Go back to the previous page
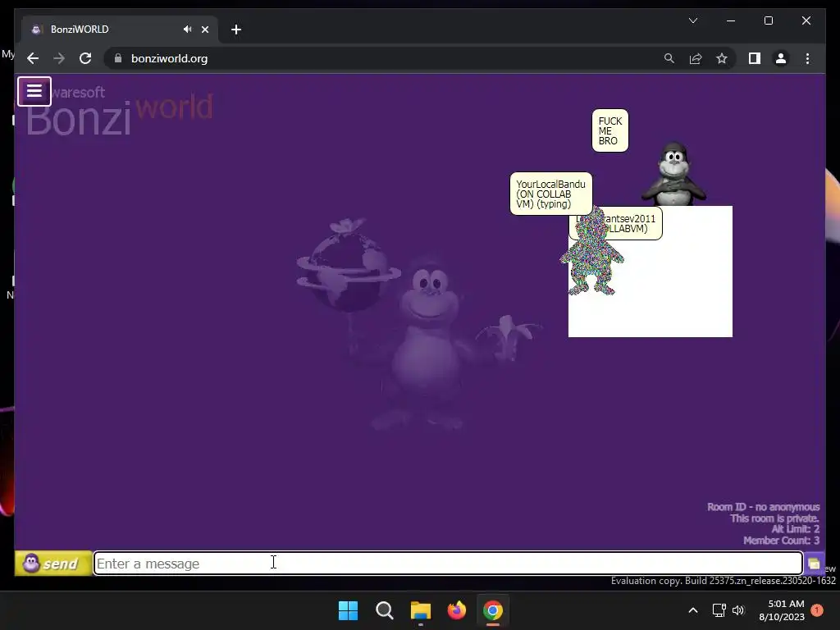840x630 pixels. point(33,58)
